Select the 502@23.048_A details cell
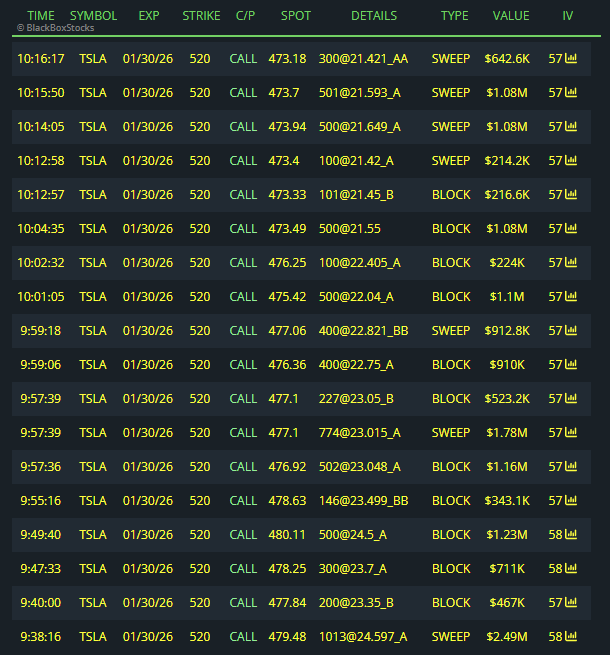 click(360, 467)
